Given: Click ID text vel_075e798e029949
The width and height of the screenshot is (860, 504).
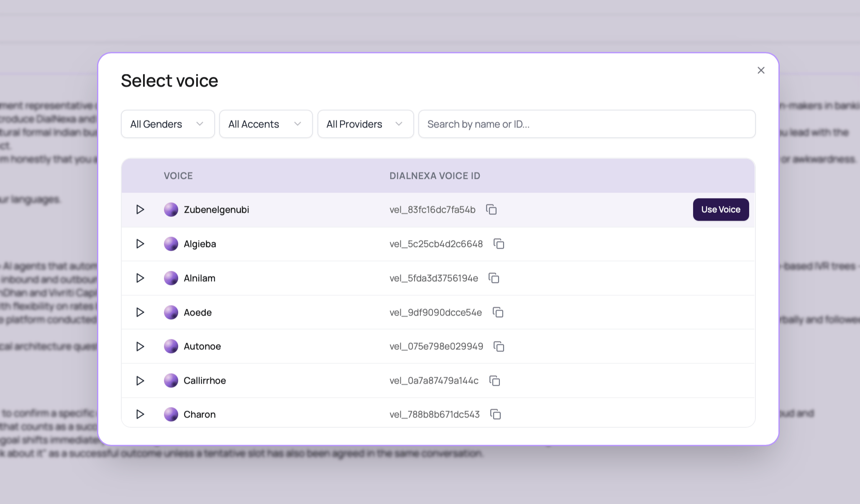Looking at the screenshot, I should [436, 346].
